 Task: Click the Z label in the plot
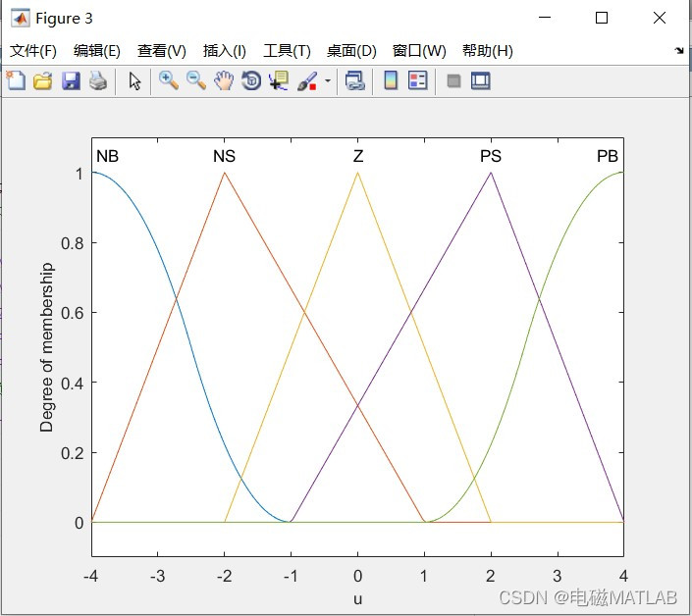point(358,156)
